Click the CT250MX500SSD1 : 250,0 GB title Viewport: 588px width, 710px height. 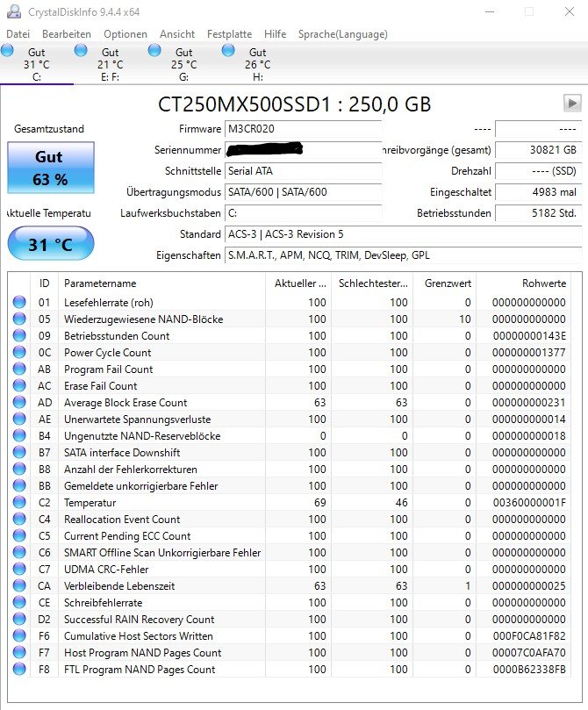[294, 104]
